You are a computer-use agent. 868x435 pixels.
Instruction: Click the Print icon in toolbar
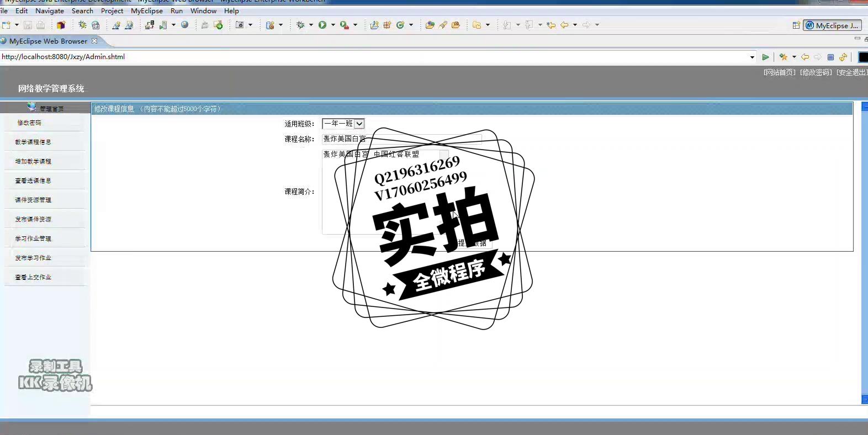(41, 25)
